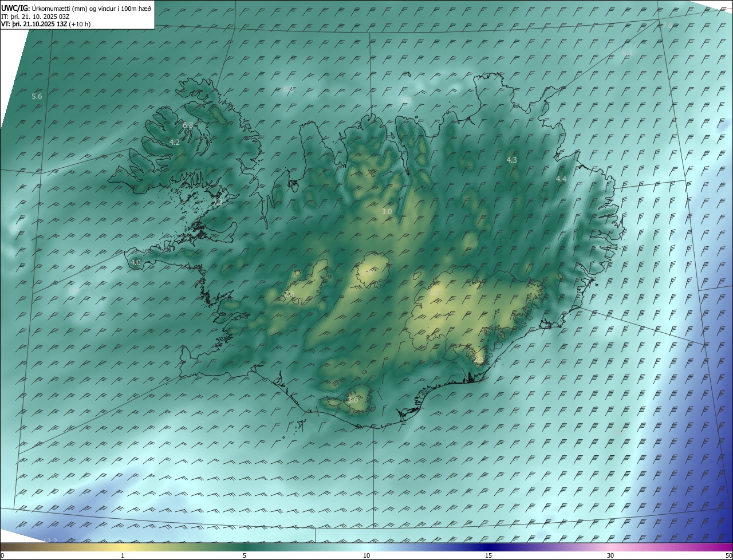
Task: Click the 4.4 value label on the map
Action: tap(561, 179)
